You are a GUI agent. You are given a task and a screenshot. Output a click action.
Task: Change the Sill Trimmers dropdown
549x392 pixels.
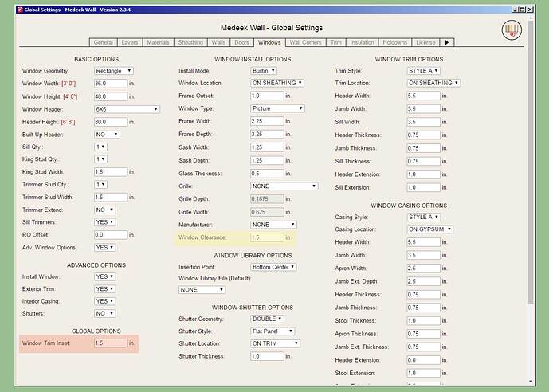[x=104, y=222]
